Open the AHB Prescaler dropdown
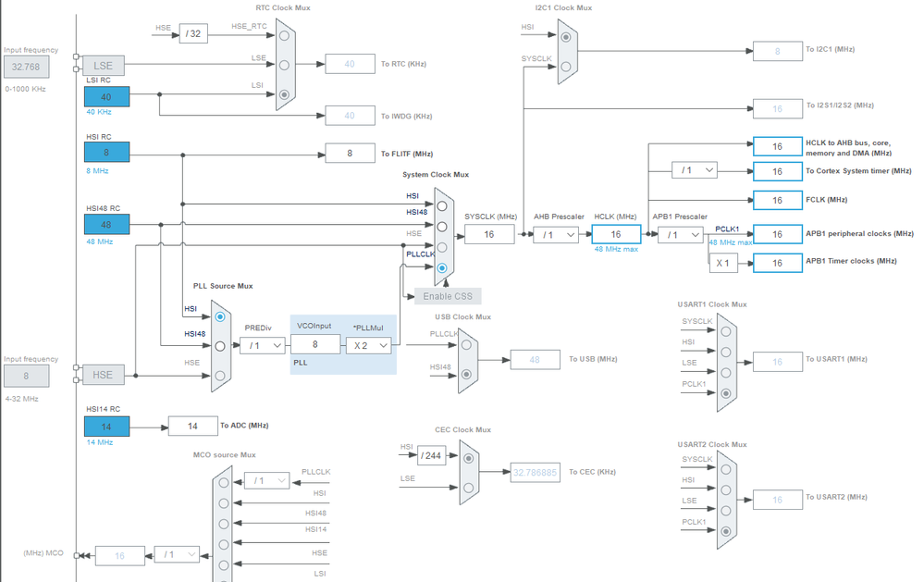This screenshot has width=924, height=582. 556,235
